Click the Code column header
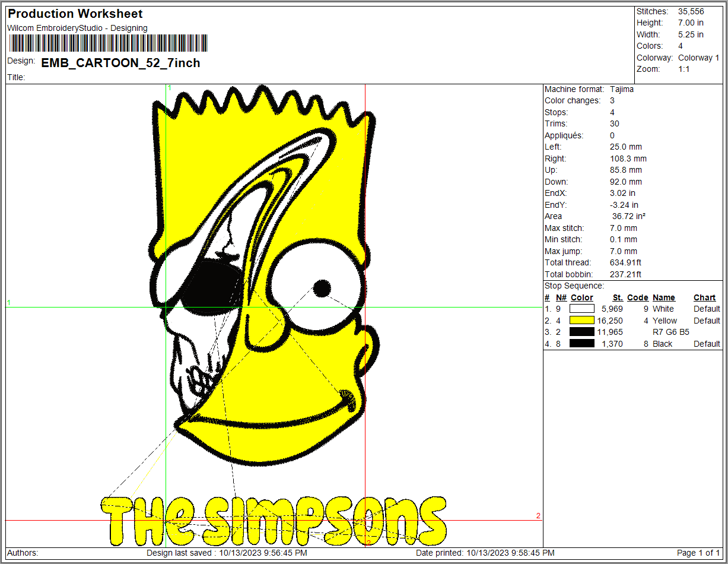Image resolution: width=728 pixels, height=564 pixels. coord(637,297)
